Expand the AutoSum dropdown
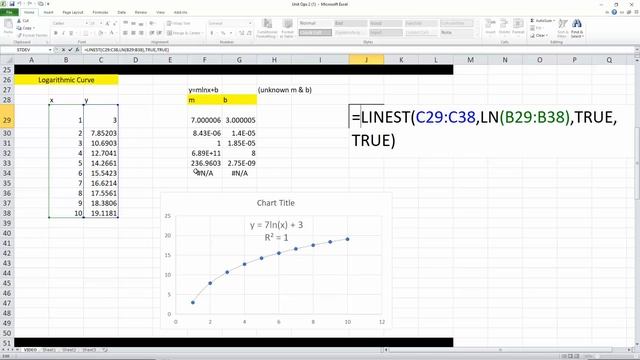Screen dimensions: 640x360 [x=554, y=20]
